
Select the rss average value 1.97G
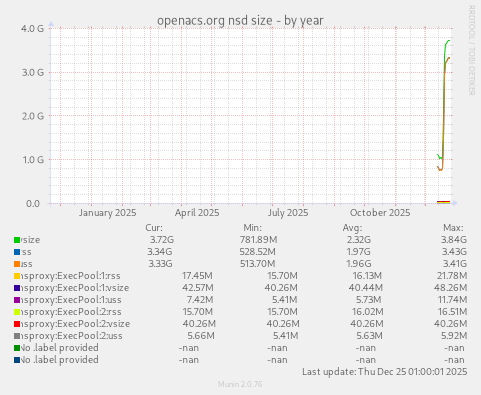358,252
